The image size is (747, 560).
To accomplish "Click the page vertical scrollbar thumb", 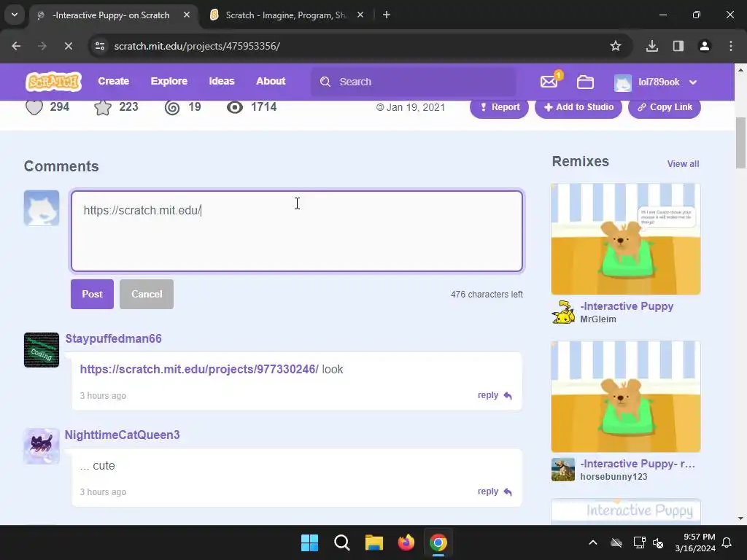I will click(x=741, y=142).
